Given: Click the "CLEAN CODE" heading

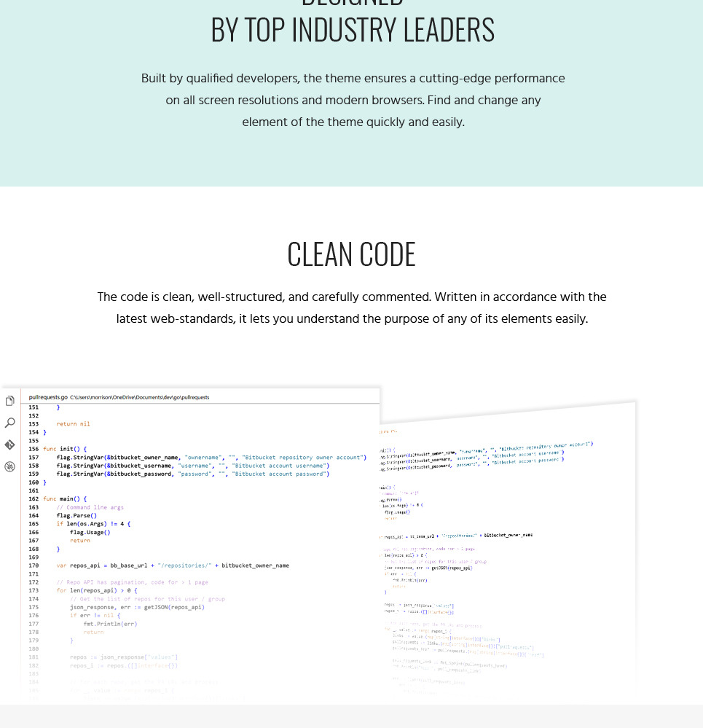Looking at the screenshot, I should click(x=351, y=254).
